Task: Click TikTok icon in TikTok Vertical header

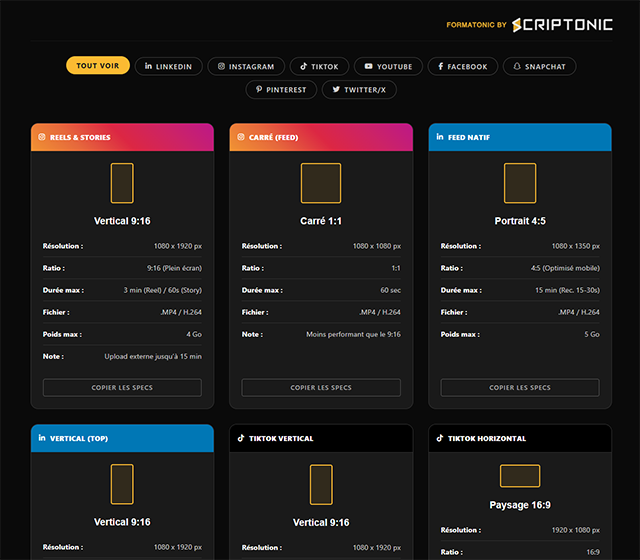Action: tap(242, 438)
